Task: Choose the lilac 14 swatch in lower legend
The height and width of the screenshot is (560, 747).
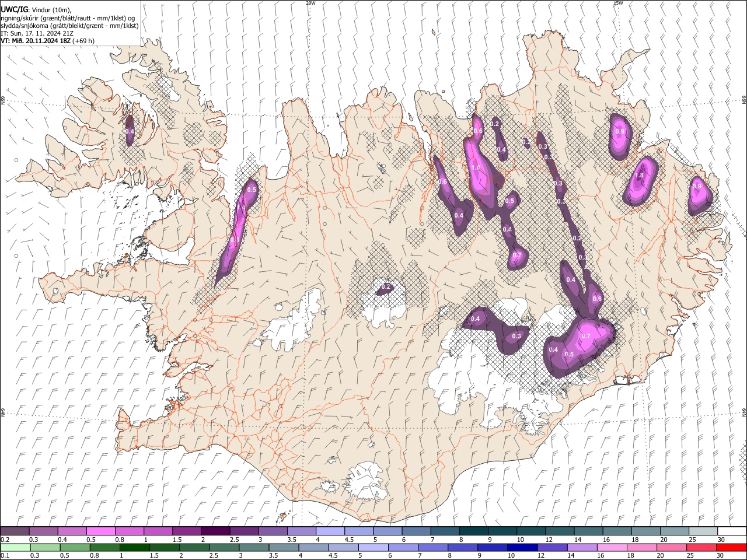Action: (582, 547)
